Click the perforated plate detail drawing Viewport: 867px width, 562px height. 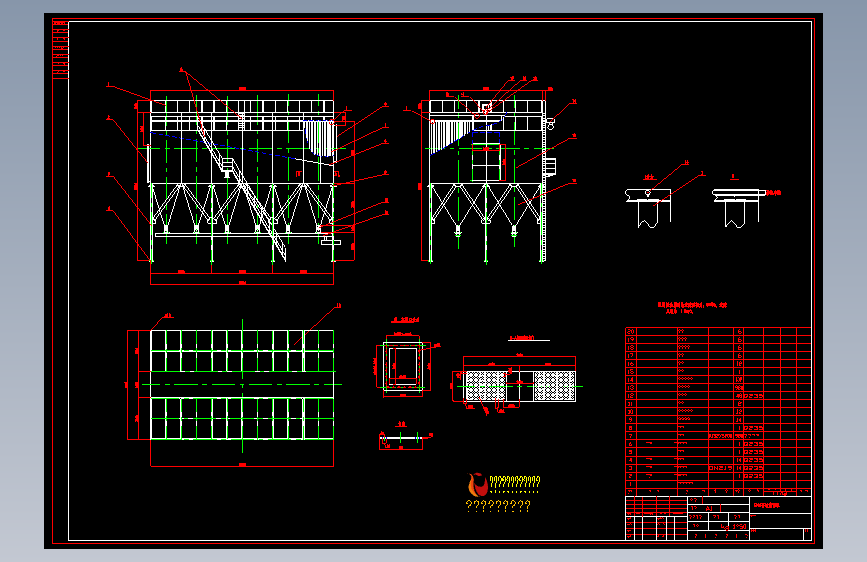click(x=519, y=386)
